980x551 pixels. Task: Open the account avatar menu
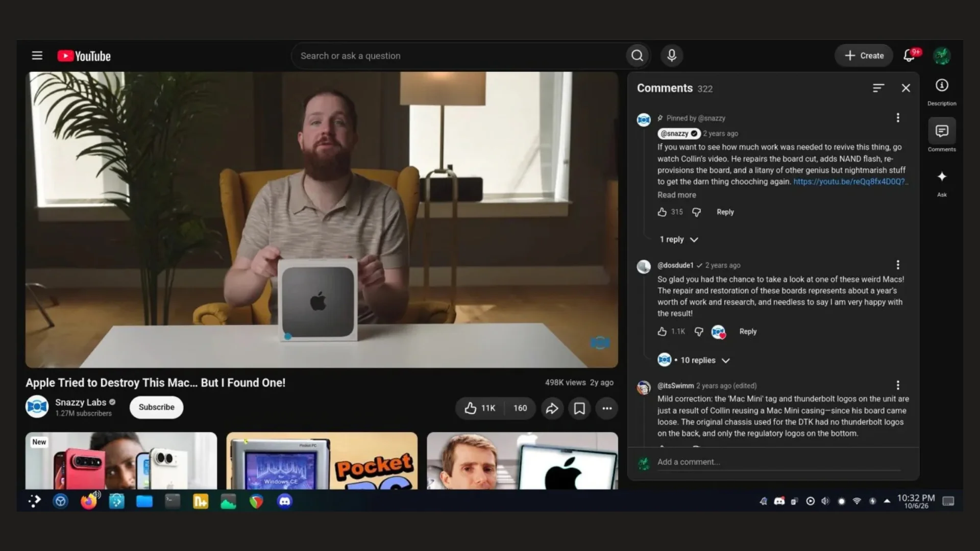pos(942,56)
